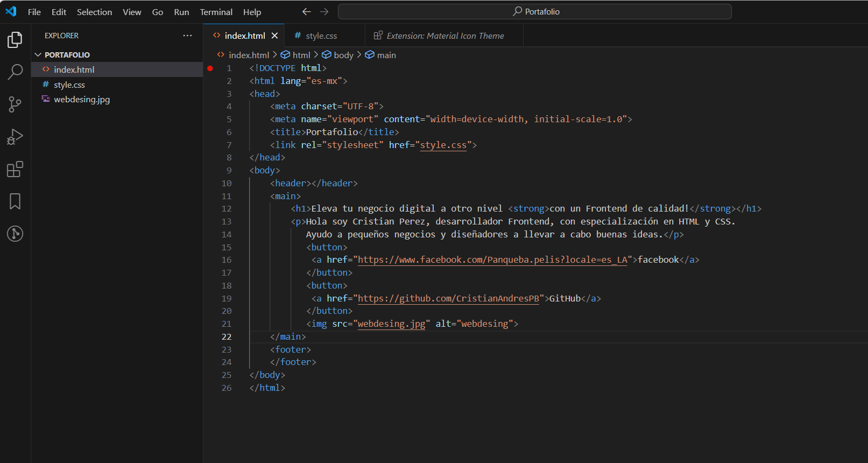Click the 'Ayudo a pequeños negocios' text on line 14
Screen dimensions: 868x463
tap(371, 234)
